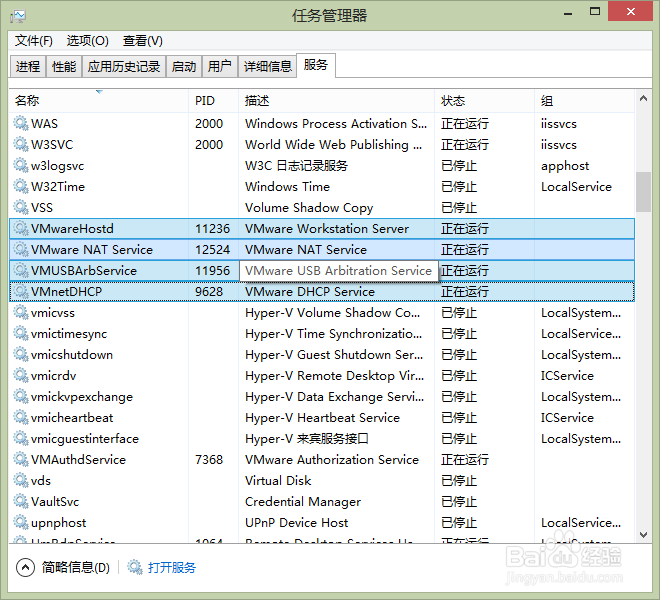Switch to the 用户 tab
Screen dimensions: 660x600
(x=220, y=67)
